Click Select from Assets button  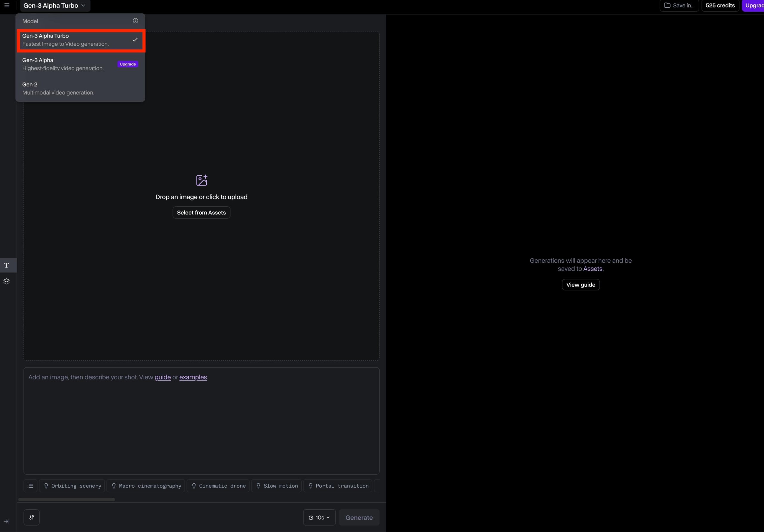[201, 212]
